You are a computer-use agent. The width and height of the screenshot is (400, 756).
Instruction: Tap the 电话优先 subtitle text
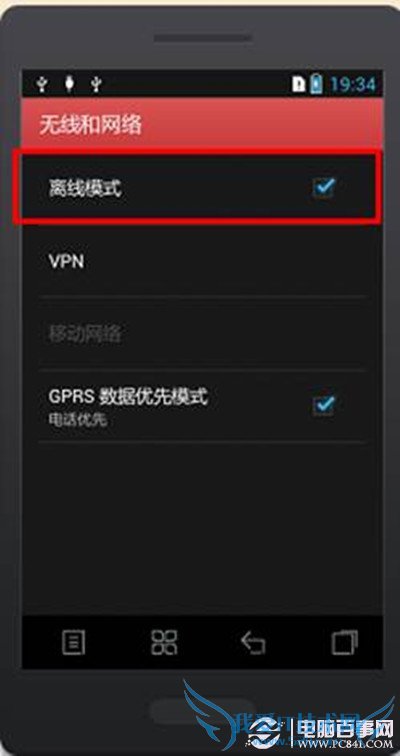click(x=78, y=420)
